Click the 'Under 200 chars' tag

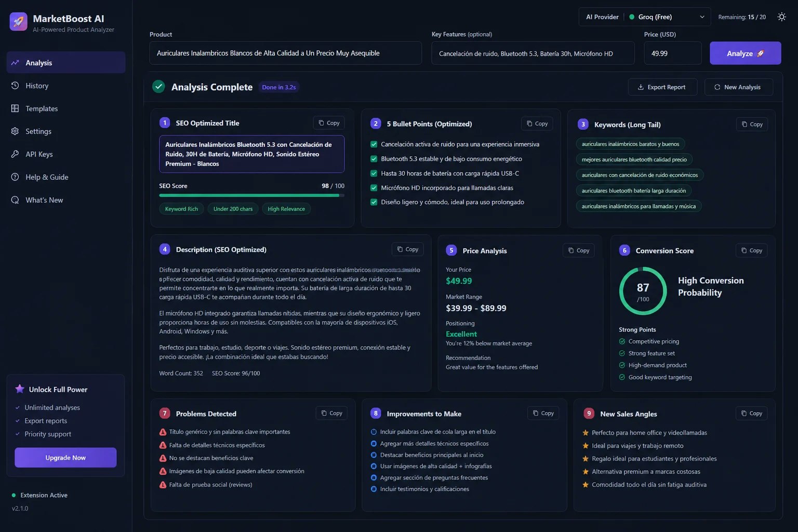tap(233, 209)
